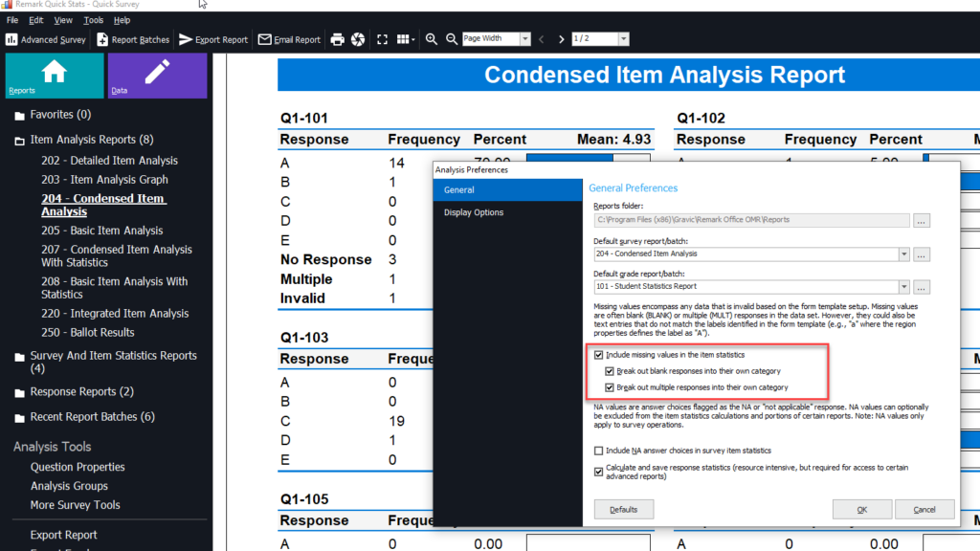The image size is (980, 551).
Task: Click Export Report in the sidebar
Action: (64, 535)
